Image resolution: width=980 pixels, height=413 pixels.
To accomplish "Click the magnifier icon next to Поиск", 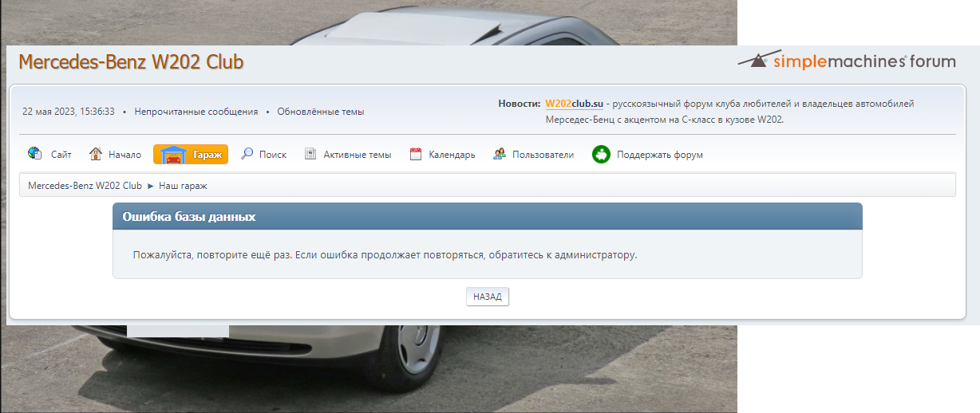I will [x=247, y=154].
